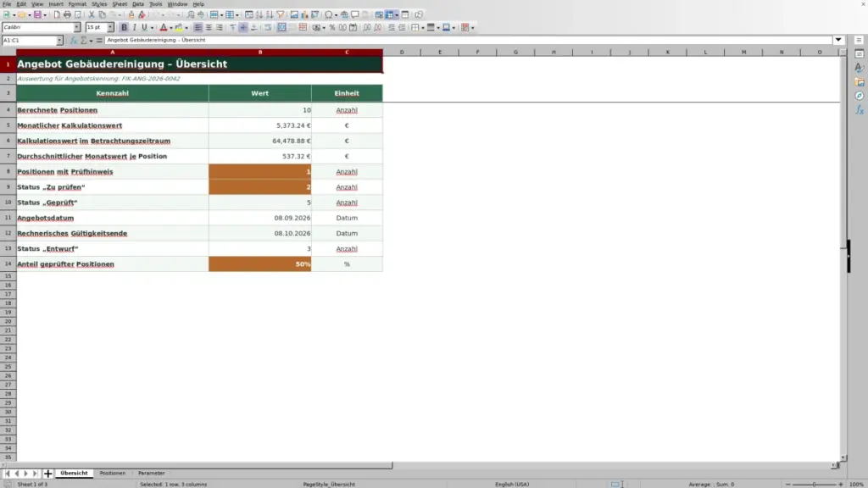This screenshot has width=868, height=488.
Task: Open the AutoFilter funnel icon
Action: (x=280, y=15)
